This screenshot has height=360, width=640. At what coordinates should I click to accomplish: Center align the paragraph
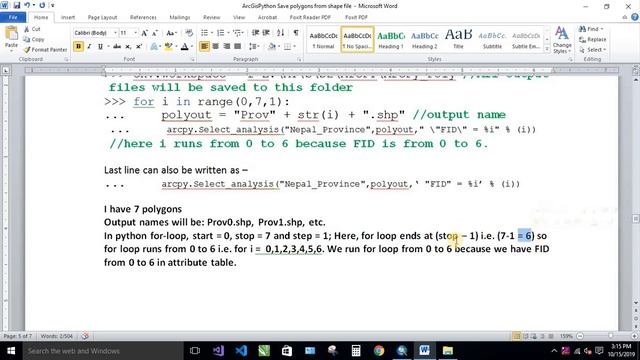tap(216, 47)
